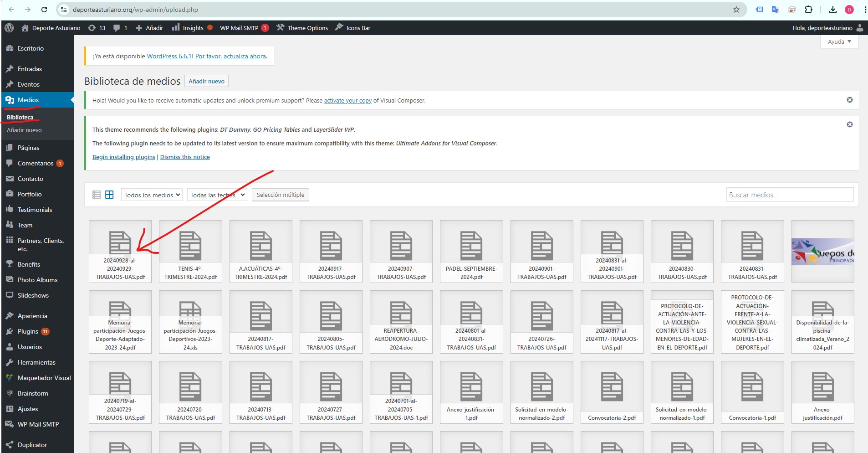Image resolution: width=868 pixels, height=453 pixels.
Task: Focus the Buscar medios search field
Action: 790,195
